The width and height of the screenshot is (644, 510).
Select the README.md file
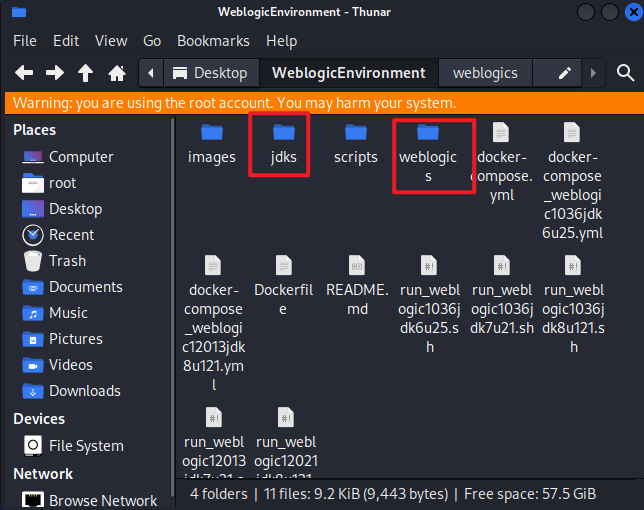[356, 286]
